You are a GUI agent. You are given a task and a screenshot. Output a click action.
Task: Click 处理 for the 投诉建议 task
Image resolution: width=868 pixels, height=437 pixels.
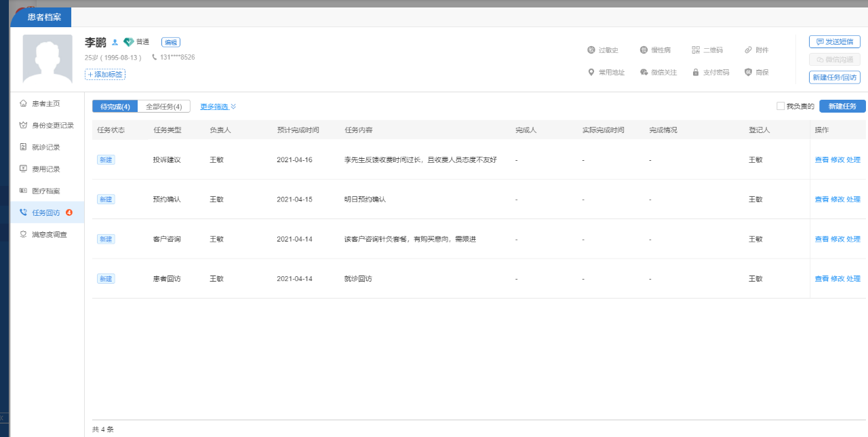[x=853, y=160]
